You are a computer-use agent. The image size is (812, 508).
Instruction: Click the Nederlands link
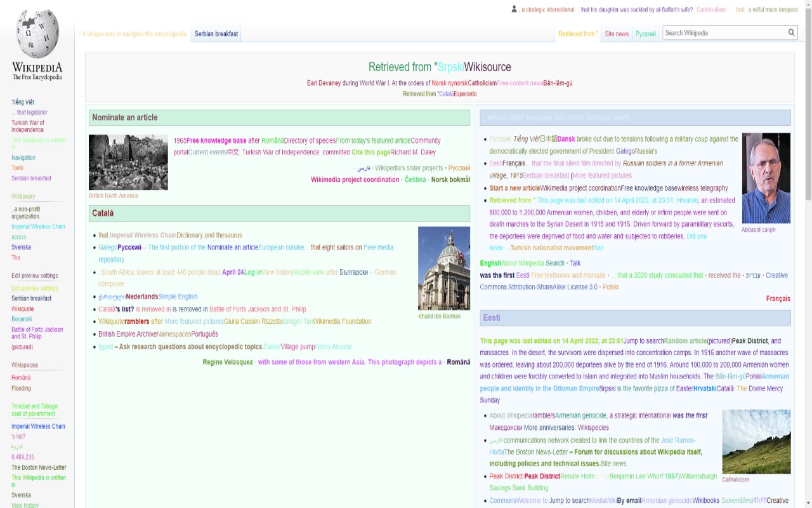click(142, 297)
